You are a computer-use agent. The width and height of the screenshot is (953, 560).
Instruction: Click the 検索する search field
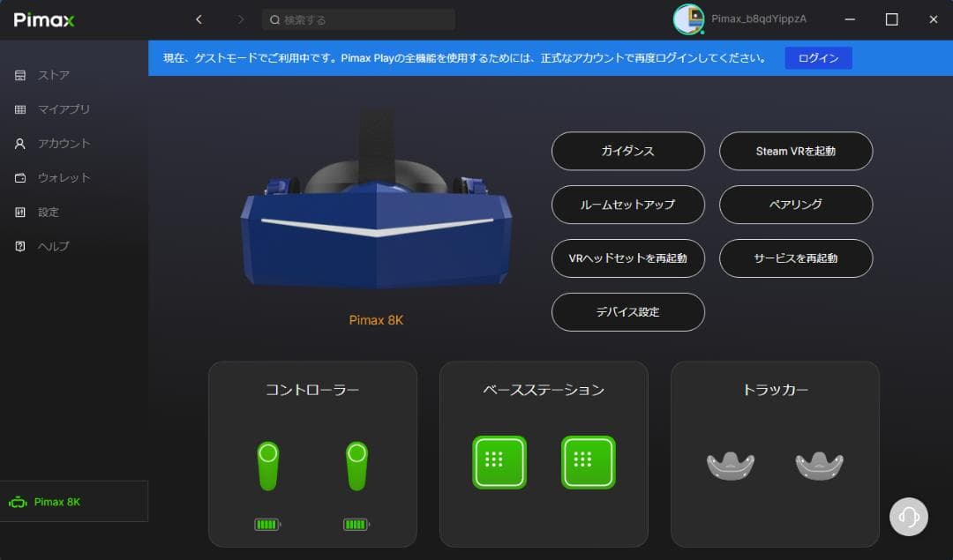[357, 19]
